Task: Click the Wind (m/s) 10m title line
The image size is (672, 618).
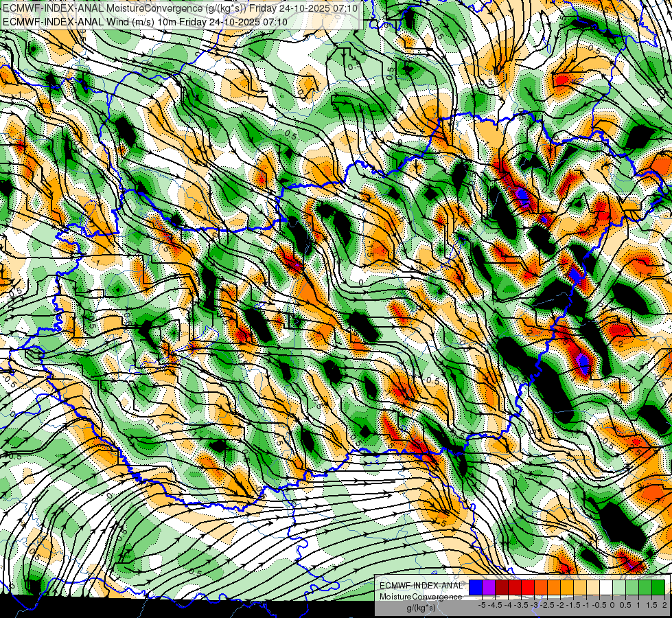Action: coord(146,22)
